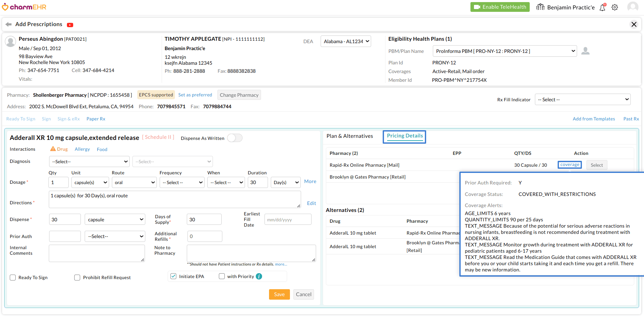Open the DEA Alabama dropdown
Screen dimensions: 644x324
click(x=346, y=41)
